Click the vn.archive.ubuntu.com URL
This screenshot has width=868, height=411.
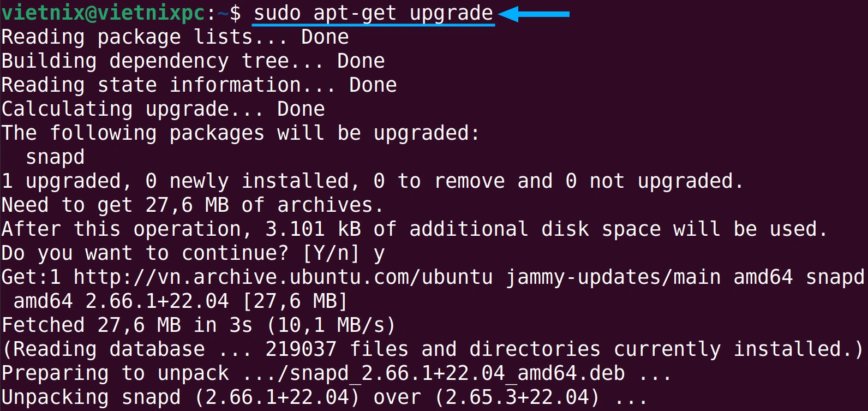[283, 277]
